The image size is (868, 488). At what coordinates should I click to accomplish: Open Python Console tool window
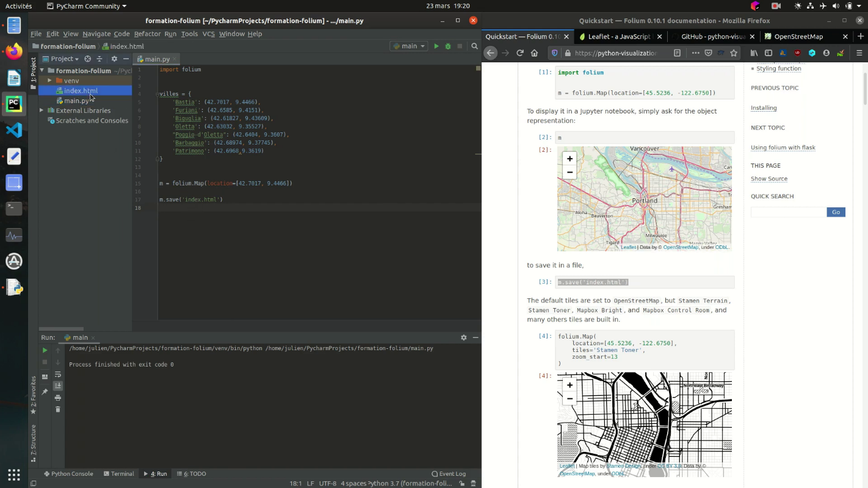[x=68, y=474]
